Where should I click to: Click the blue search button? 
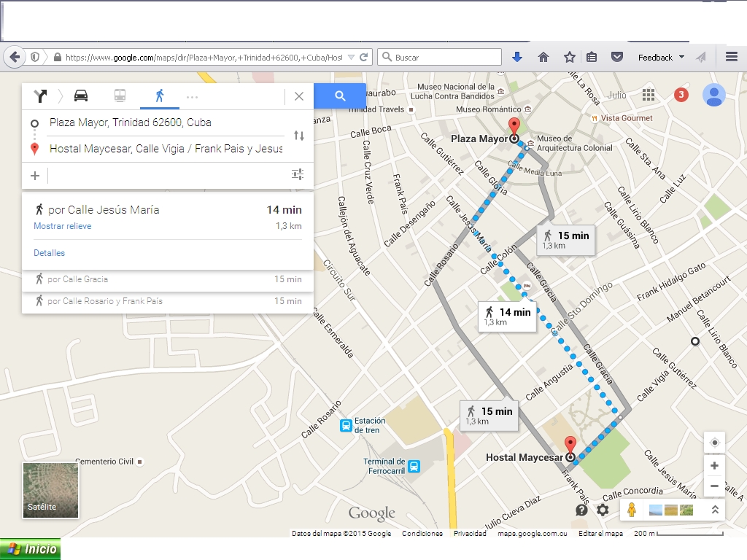pos(340,96)
